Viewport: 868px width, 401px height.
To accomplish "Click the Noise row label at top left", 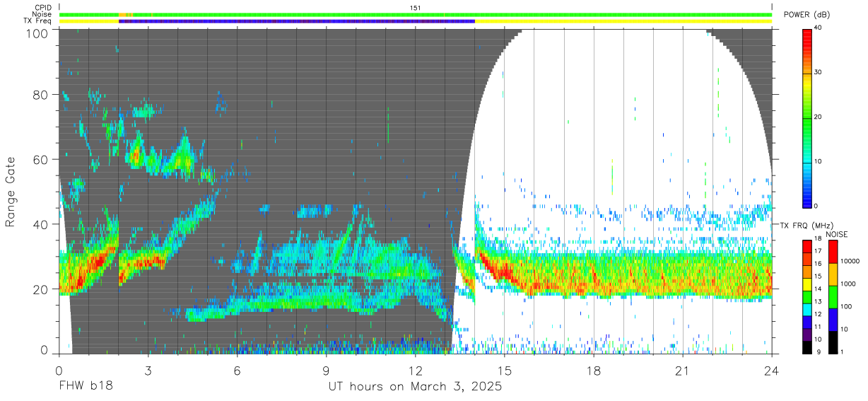I will pyautogui.click(x=43, y=14).
